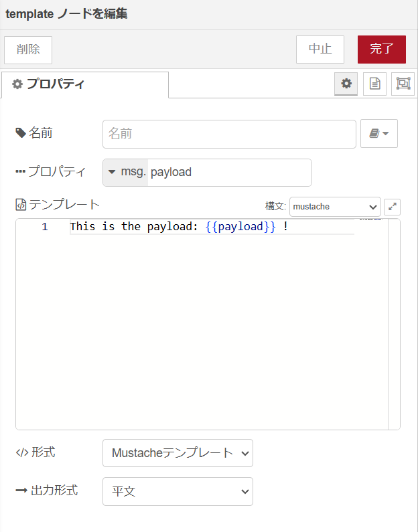Open the msg. property type selector
The height and width of the screenshot is (532, 418).
[126, 173]
